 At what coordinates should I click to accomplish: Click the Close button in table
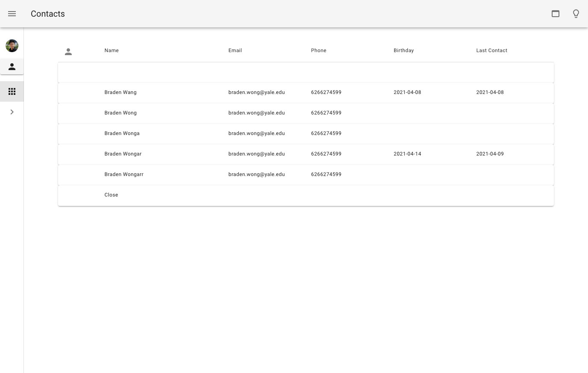tap(111, 195)
